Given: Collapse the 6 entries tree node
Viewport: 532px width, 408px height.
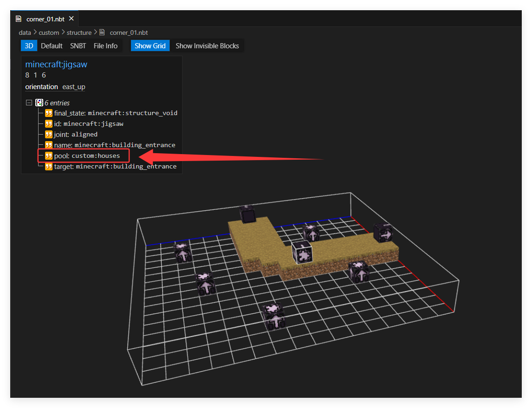Looking at the screenshot, I should pos(29,102).
